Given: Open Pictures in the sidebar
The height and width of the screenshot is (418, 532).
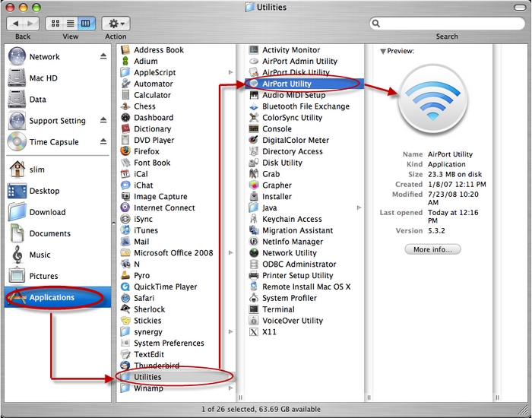Looking at the screenshot, I should pyautogui.click(x=58, y=276).
